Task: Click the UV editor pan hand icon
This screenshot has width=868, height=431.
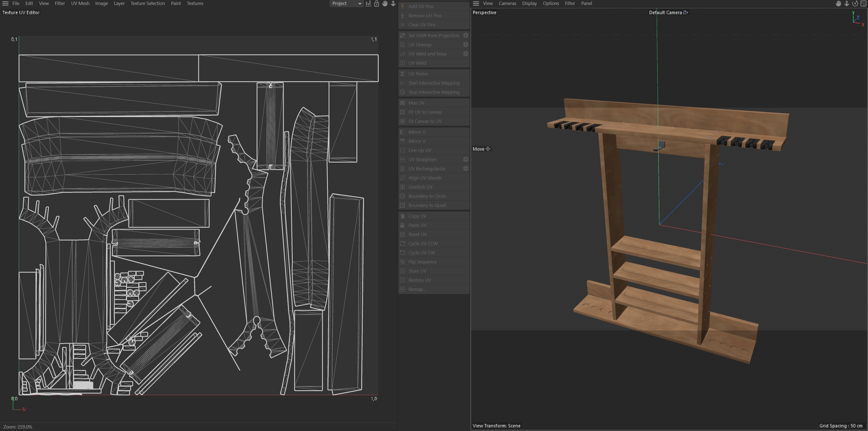Action: 385,3
